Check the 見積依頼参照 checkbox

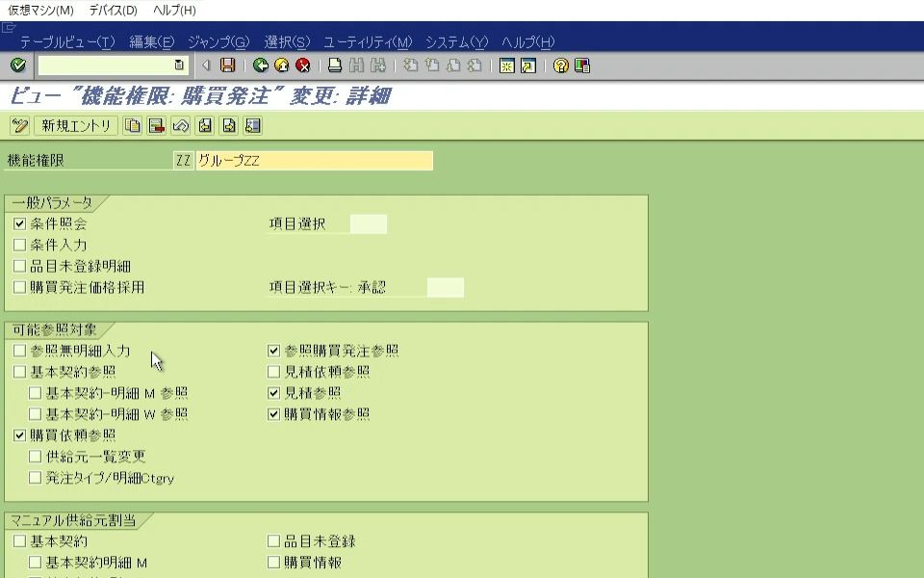point(273,372)
